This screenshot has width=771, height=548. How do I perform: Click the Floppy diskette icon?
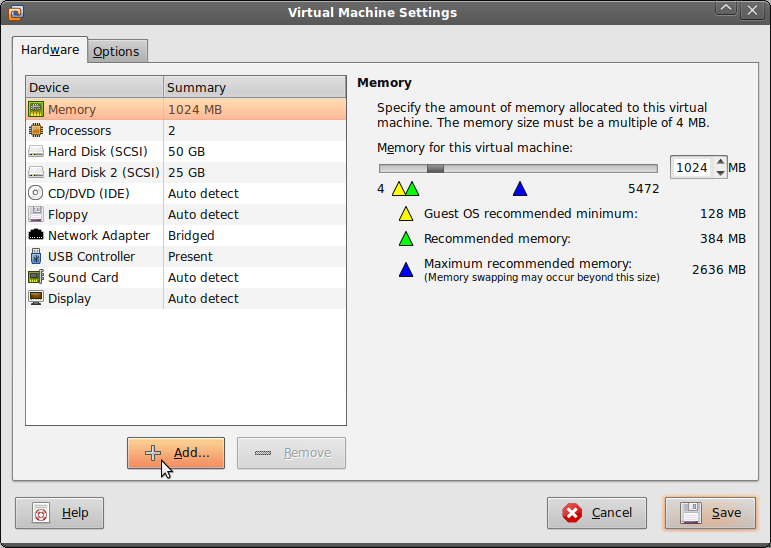tap(36, 214)
